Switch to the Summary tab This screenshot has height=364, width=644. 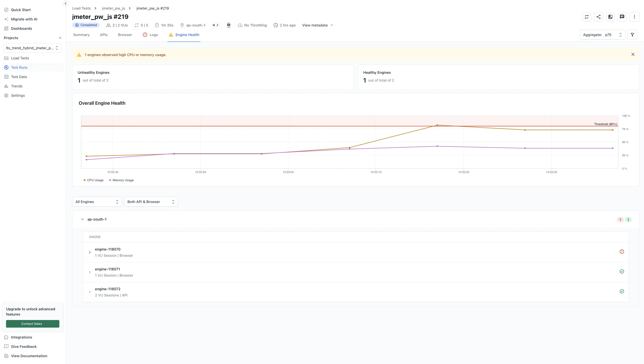pyautogui.click(x=81, y=35)
